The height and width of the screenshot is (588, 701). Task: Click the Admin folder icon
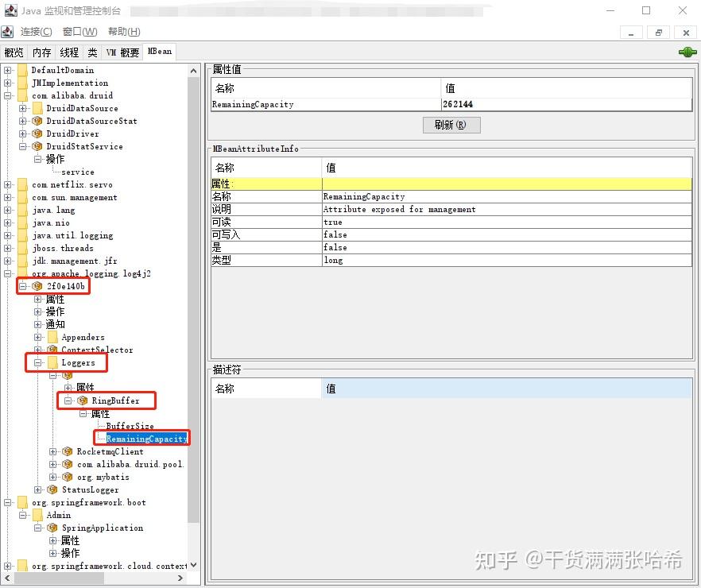37,515
